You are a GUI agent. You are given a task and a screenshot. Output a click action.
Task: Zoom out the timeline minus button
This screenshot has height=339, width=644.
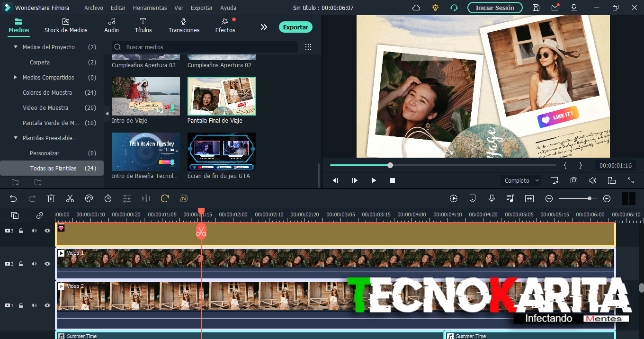coord(549,198)
